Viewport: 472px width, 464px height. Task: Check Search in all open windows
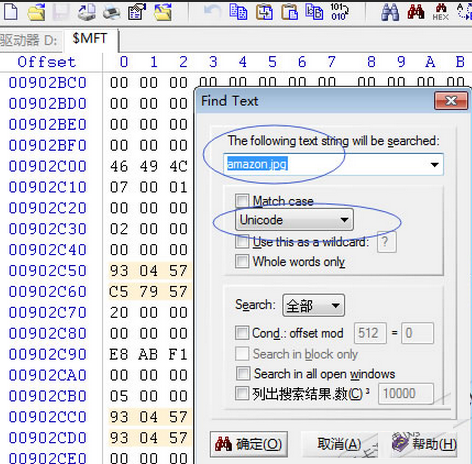[x=243, y=374]
